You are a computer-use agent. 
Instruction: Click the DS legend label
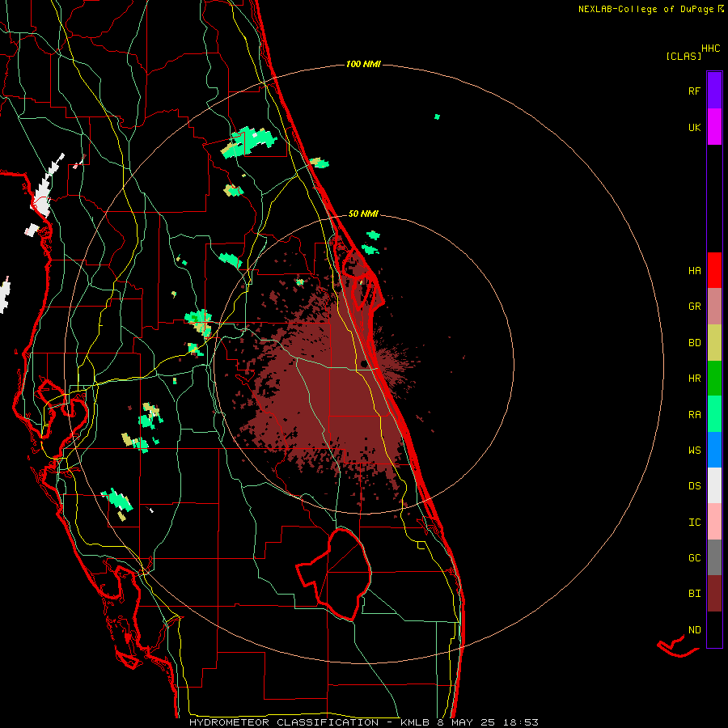coord(694,486)
